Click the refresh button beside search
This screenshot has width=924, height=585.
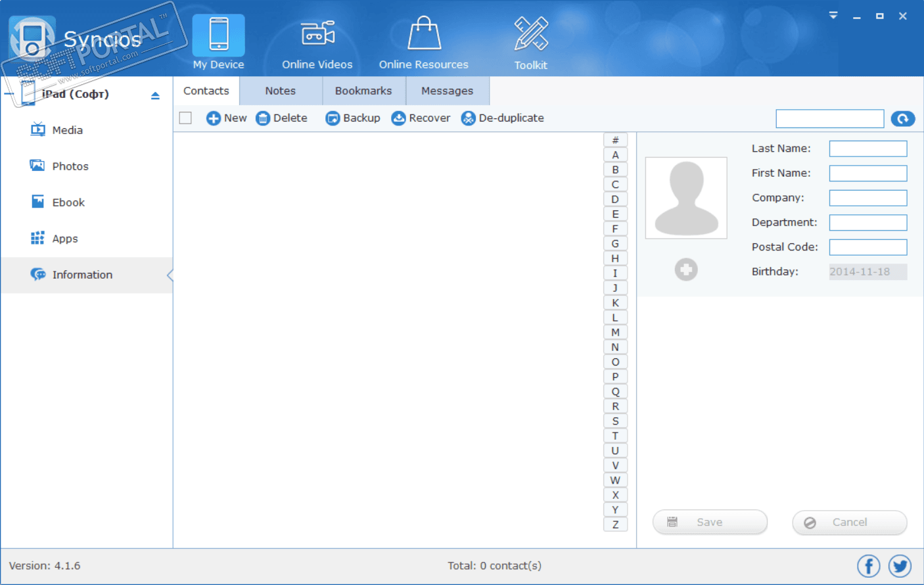[903, 118]
